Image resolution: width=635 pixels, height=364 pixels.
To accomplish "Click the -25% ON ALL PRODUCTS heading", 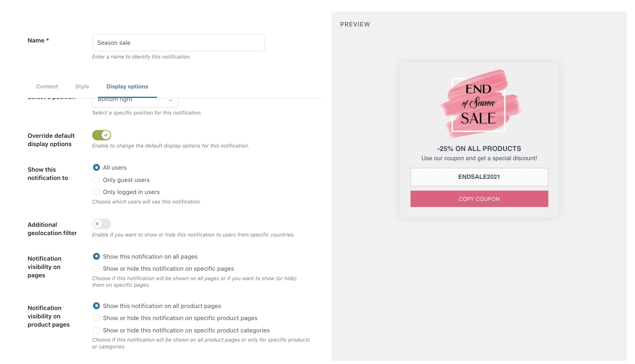I will coord(479,148).
